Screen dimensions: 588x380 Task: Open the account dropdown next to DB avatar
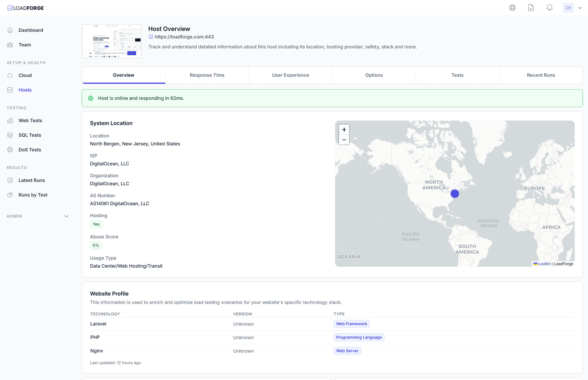click(580, 7)
